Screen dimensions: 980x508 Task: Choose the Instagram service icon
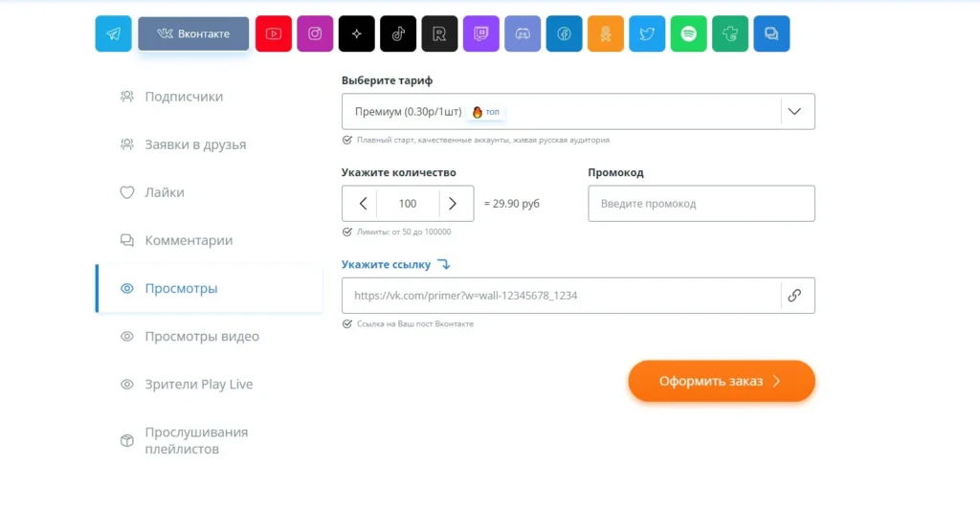pos(315,33)
